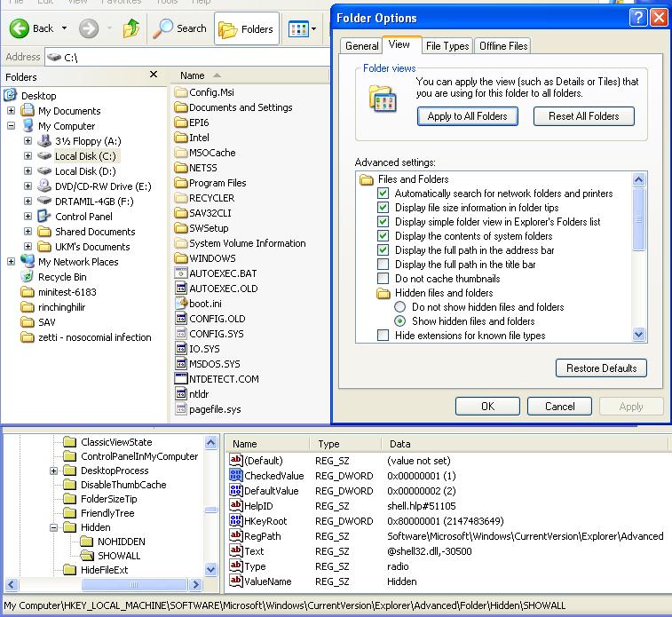672x617 pixels.
Task: Select Show hidden files and folders radio
Action: tap(399, 320)
